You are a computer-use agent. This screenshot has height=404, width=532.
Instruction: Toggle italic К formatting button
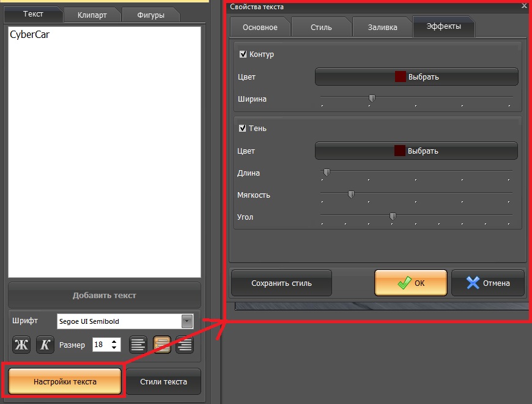point(45,345)
